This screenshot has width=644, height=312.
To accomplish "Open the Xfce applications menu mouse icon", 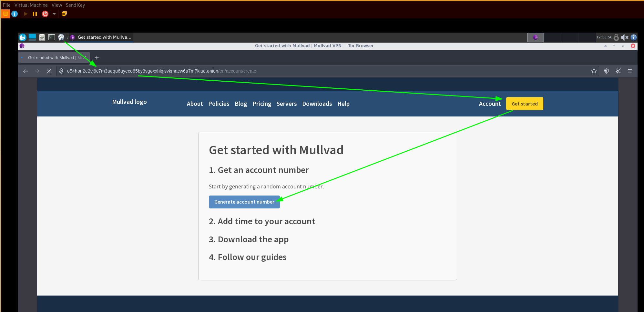I will pos(22,37).
